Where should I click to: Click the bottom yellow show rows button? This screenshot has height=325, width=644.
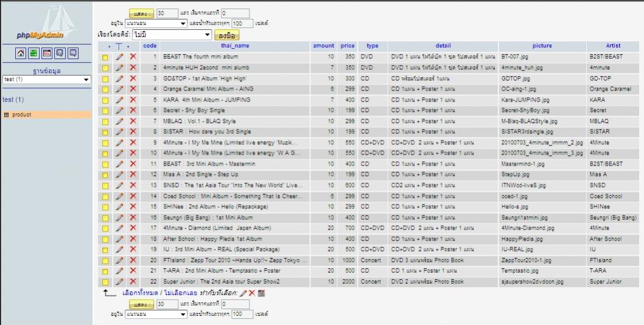(x=142, y=304)
